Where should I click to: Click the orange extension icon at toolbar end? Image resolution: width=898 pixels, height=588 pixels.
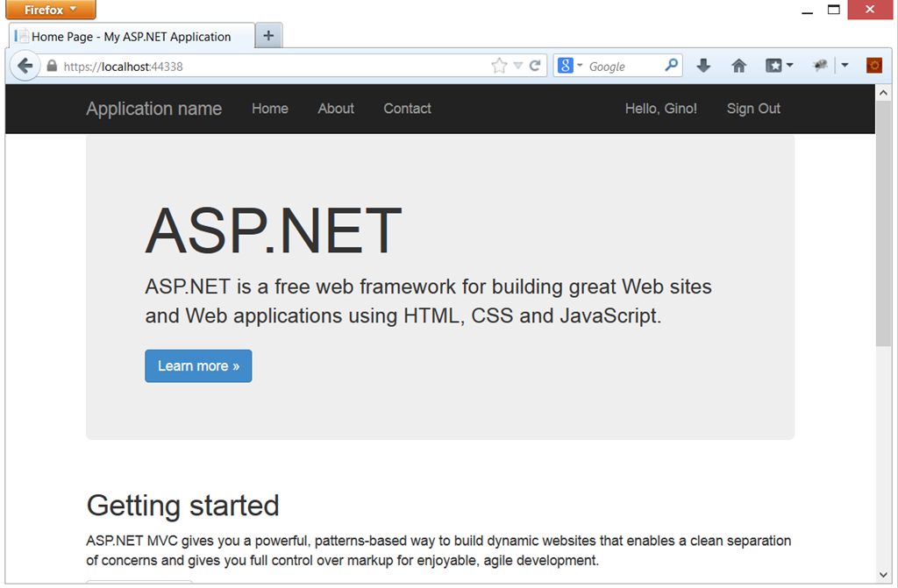point(874,66)
